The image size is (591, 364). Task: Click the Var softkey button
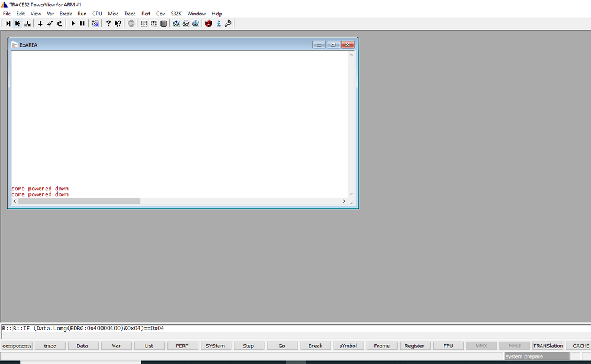pos(117,346)
